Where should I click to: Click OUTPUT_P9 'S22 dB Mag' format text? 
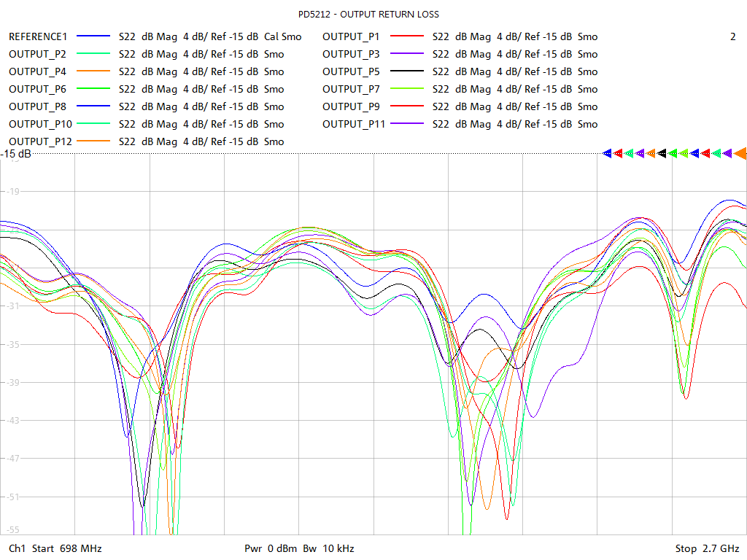point(462,106)
